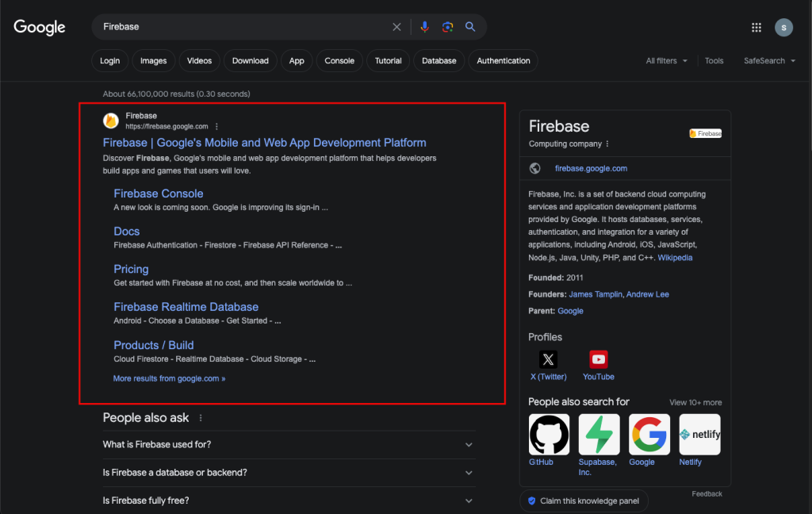
Task: Click 'More results from google.com' link
Action: tap(170, 379)
